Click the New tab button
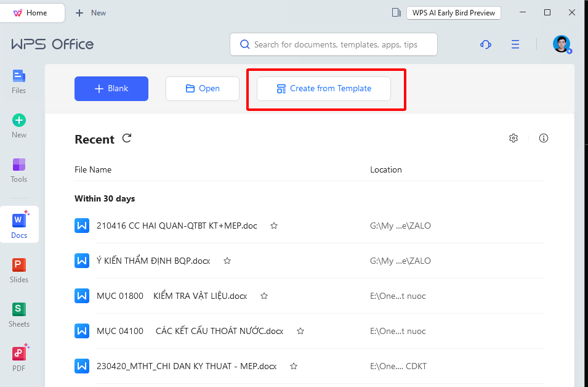Screen dimensions: 588x387 [91, 13]
